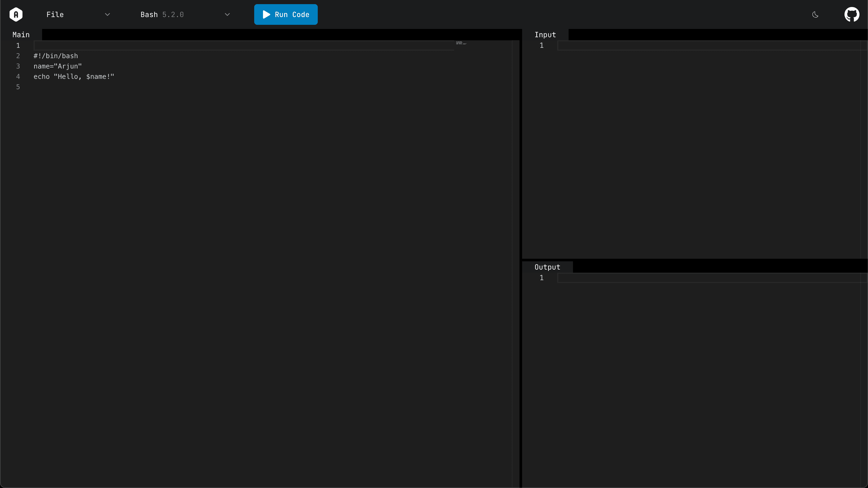This screenshot has height=488, width=868.
Task: Click line number 5 in the editor
Action: tap(18, 87)
